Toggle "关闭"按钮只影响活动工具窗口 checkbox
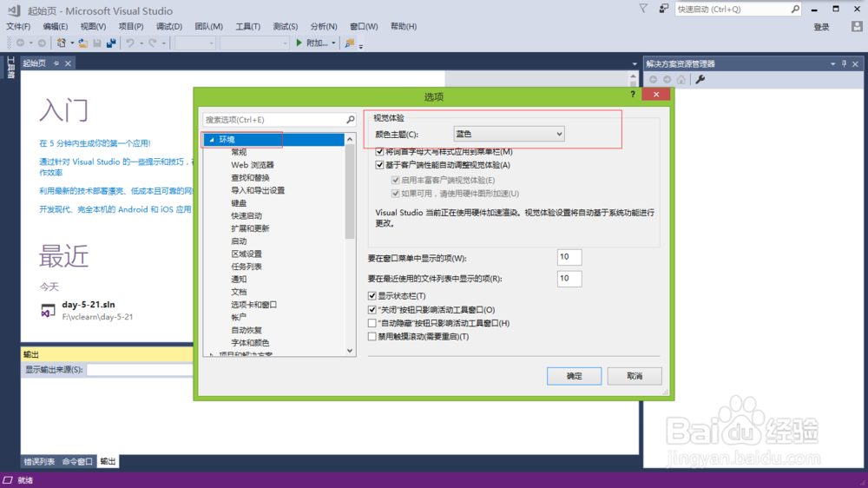The width and height of the screenshot is (868, 488). click(x=372, y=310)
